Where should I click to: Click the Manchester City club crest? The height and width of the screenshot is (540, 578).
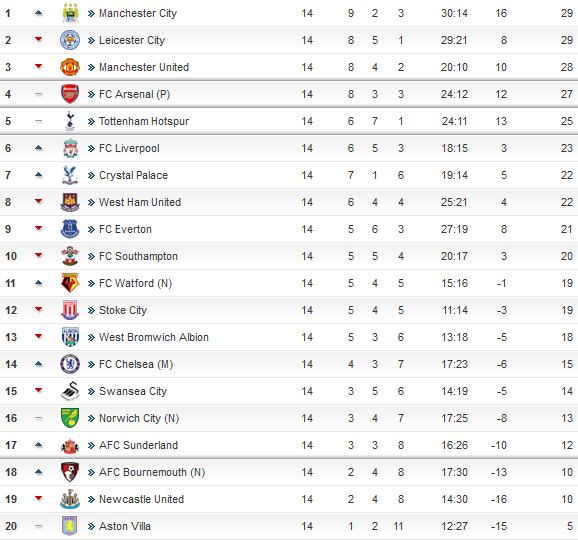tap(70, 13)
